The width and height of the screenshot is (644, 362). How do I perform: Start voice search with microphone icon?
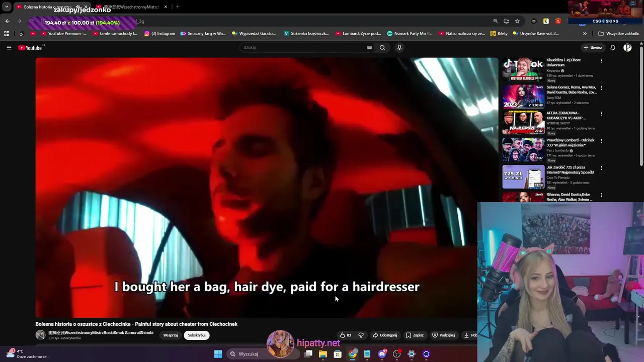coord(399,48)
